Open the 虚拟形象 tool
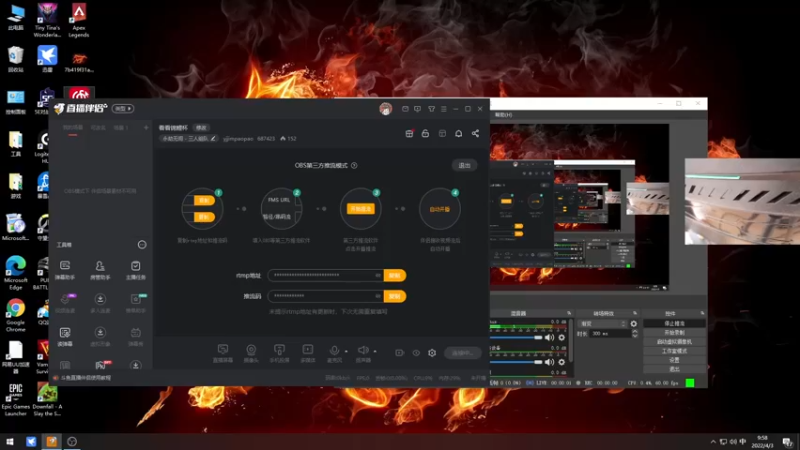This screenshot has width=800, height=450. (100, 336)
